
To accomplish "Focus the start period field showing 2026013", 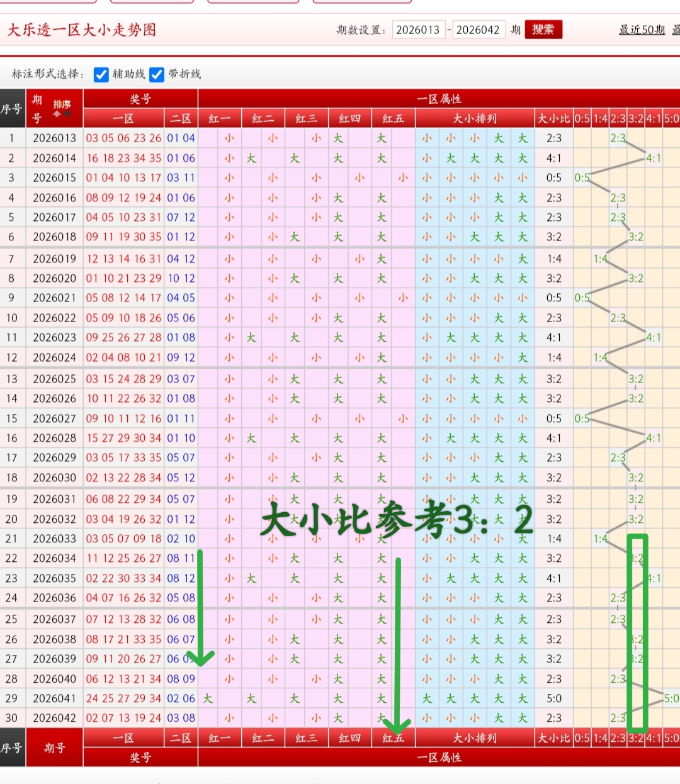I will coord(418,30).
